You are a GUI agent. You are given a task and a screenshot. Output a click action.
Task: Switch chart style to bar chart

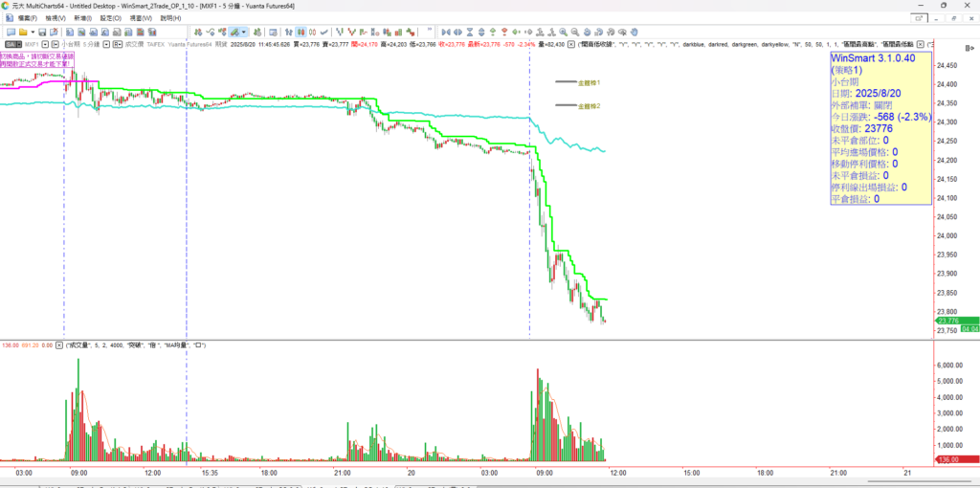coord(288,32)
